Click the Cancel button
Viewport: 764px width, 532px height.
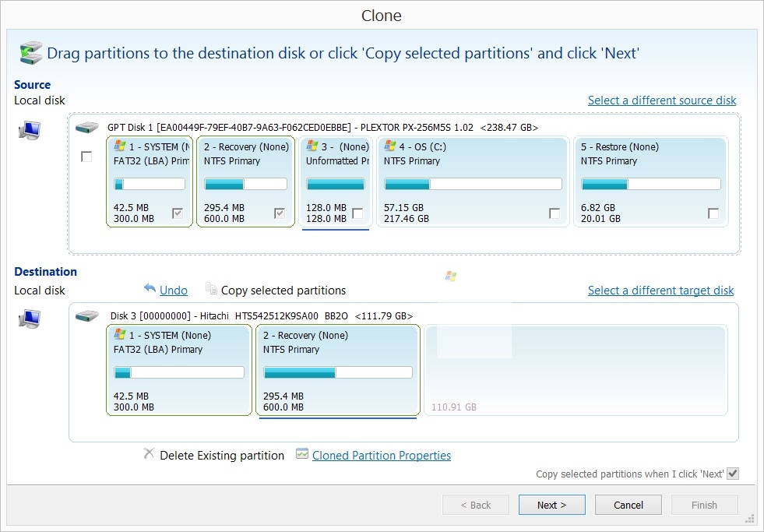click(628, 505)
